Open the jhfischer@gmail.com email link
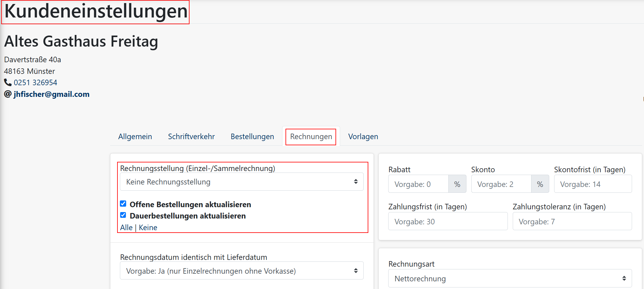The image size is (644, 289). click(x=52, y=94)
